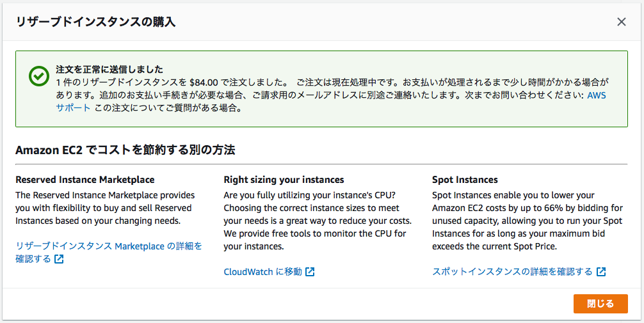Image resolution: width=644 pixels, height=323 pixels.
Task: Click the 注文を正常に送信しました message title
Action: (x=109, y=69)
